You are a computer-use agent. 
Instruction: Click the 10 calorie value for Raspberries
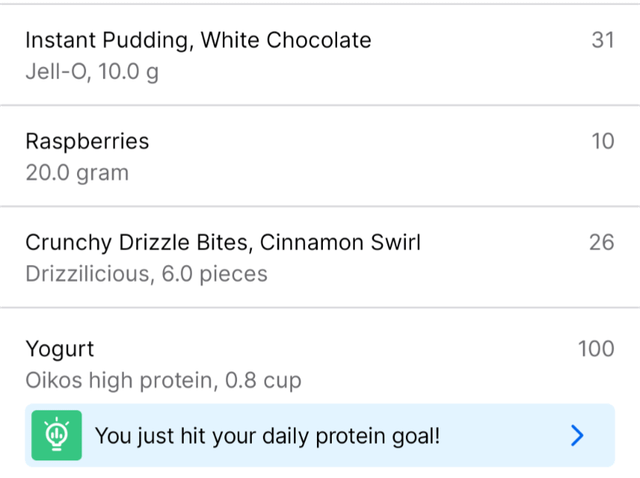(x=602, y=141)
